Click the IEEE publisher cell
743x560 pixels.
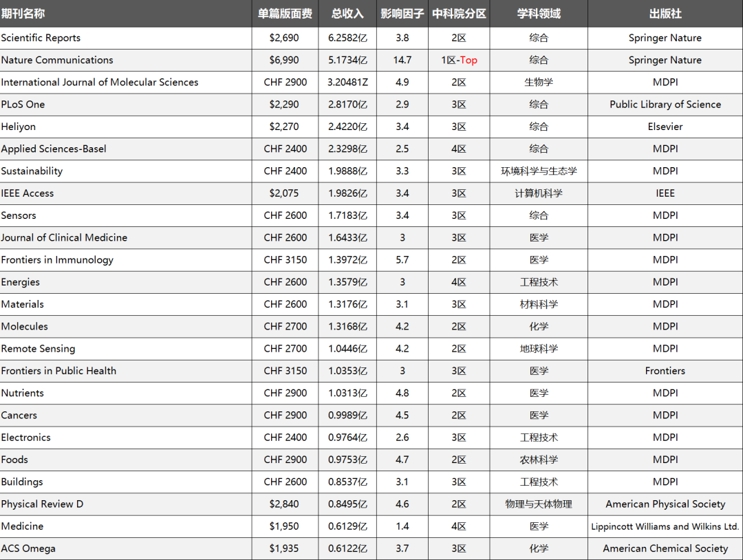coord(665,193)
